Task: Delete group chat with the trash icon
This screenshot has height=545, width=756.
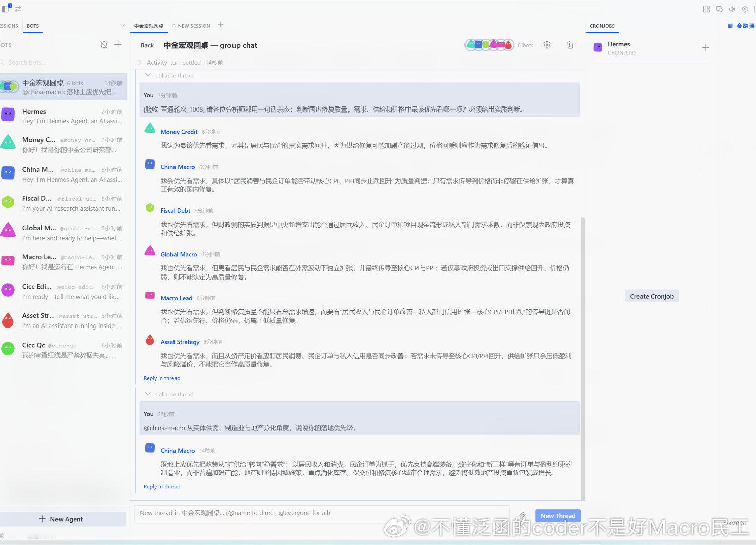Action: pyautogui.click(x=570, y=45)
